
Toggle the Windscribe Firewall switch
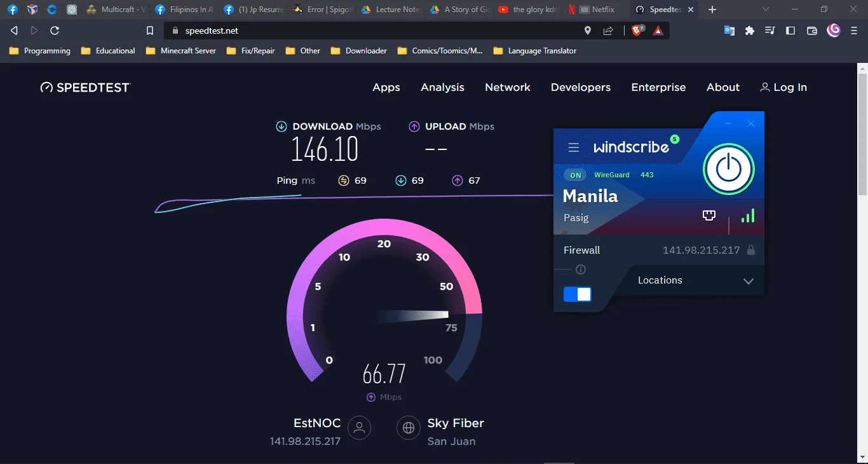pyautogui.click(x=577, y=294)
